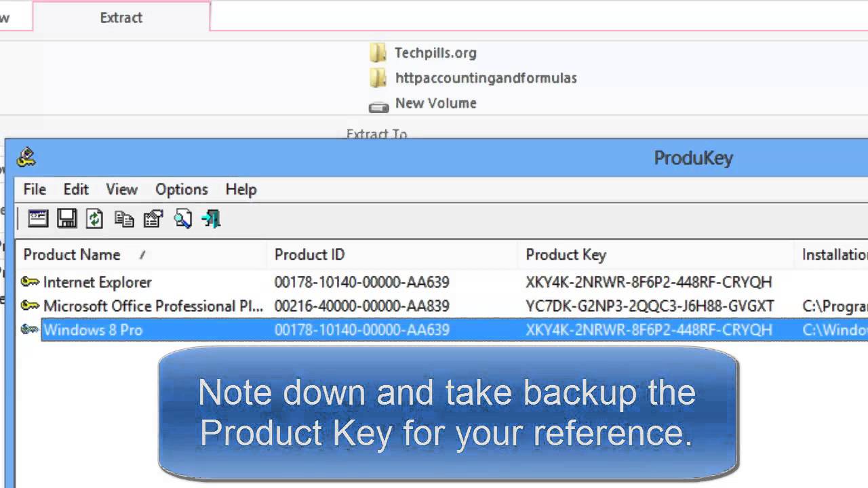
Task: Click the Copy Selected Items icon
Action: 124,218
